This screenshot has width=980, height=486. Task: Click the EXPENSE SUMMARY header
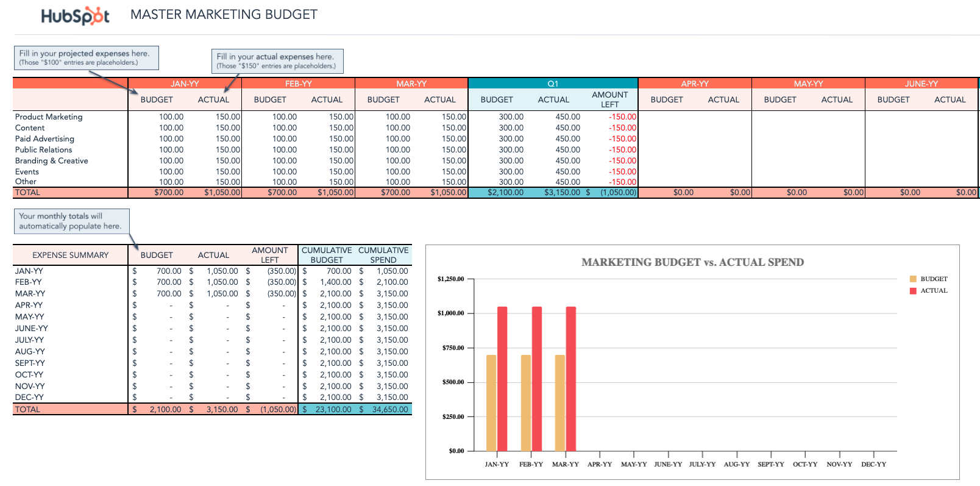[70, 255]
